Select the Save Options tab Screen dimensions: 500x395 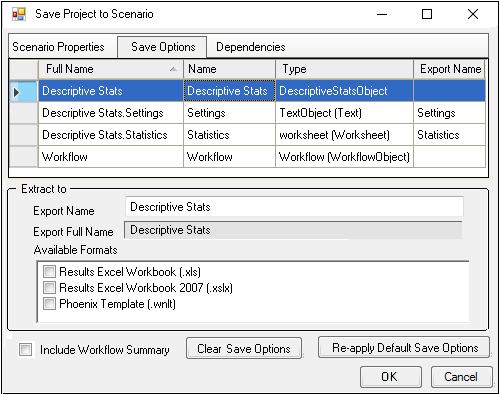tap(163, 47)
